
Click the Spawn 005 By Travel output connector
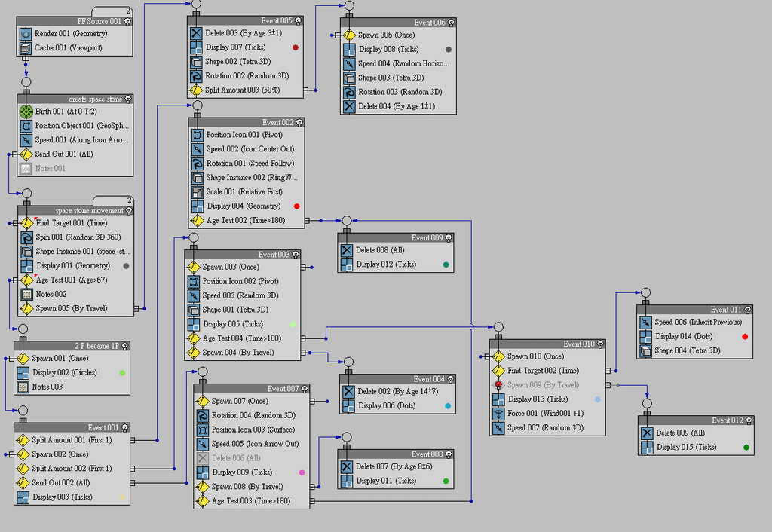136,309
